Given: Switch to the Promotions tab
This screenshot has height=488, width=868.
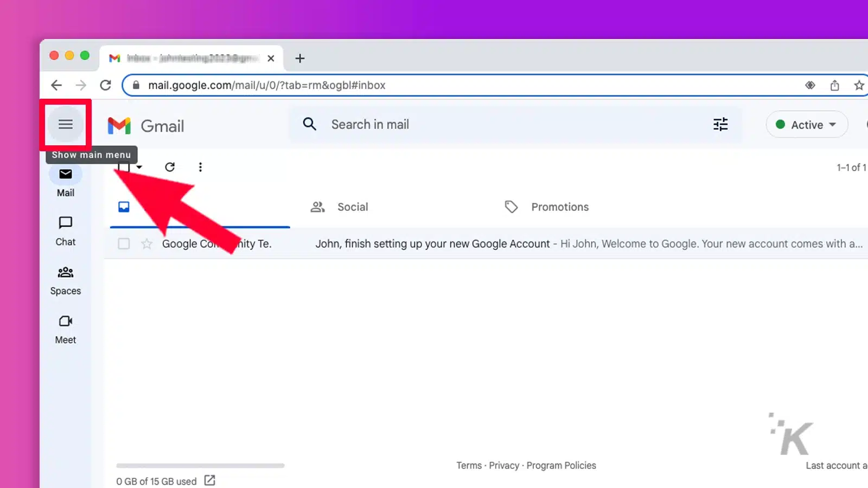Looking at the screenshot, I should pyautogui.click(x=546, y=207).
